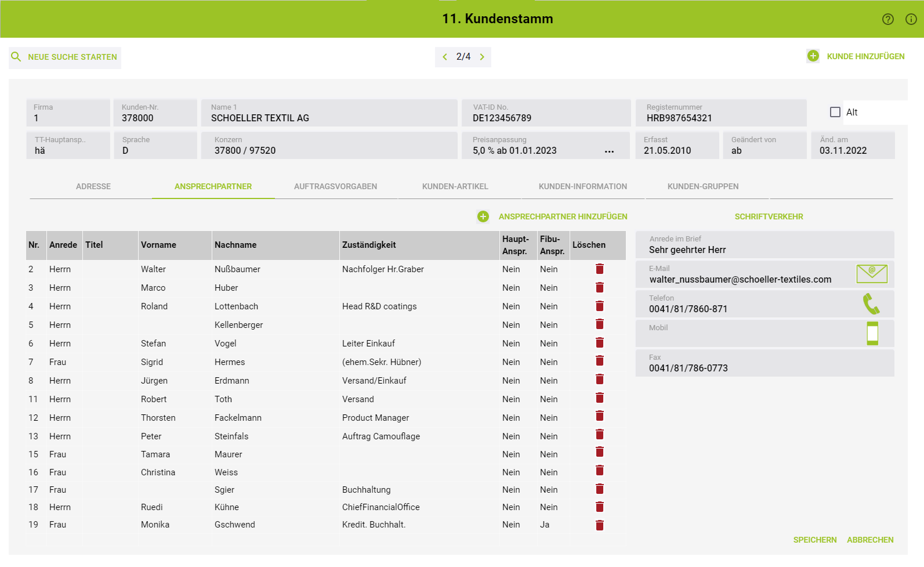Click the e-mail envelope icon
The width and height of the screenshot is (924, 567).
click(x=872, y=273)
